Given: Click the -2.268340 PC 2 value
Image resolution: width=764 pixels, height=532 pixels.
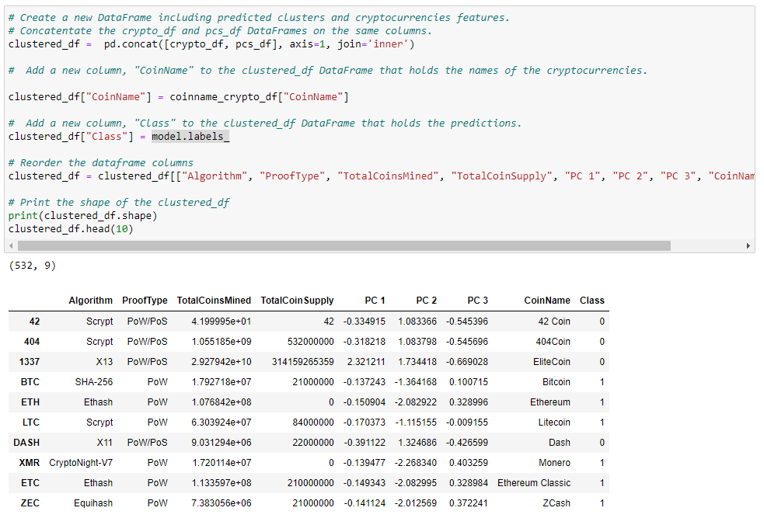Looking at the screenshot, I should pos(416,463).
